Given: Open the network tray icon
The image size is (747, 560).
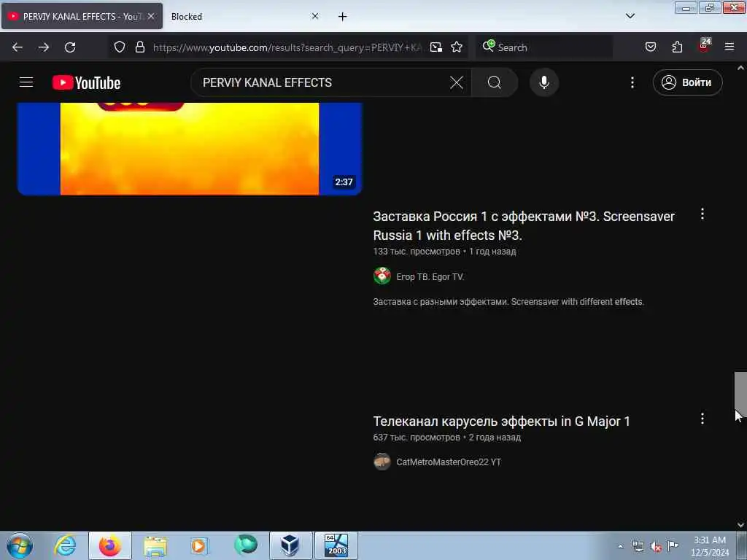Looking at the screenshot, I should click(638, 546).
